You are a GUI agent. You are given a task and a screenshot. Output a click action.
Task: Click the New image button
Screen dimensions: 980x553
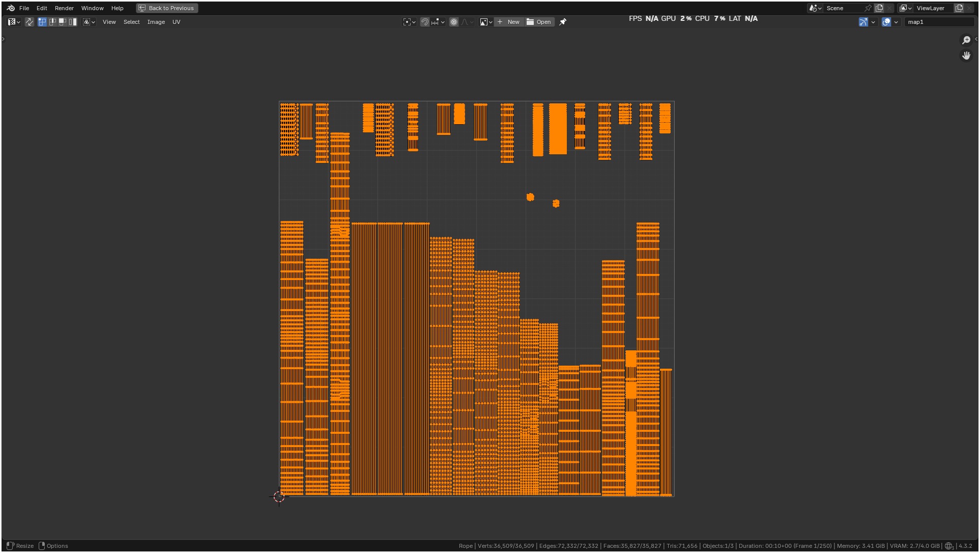[508, 22]
